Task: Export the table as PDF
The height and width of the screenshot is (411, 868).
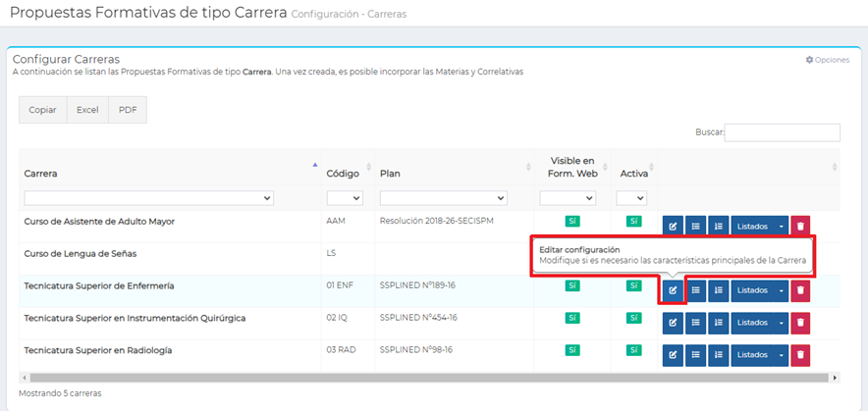Action: coord(128,110)
